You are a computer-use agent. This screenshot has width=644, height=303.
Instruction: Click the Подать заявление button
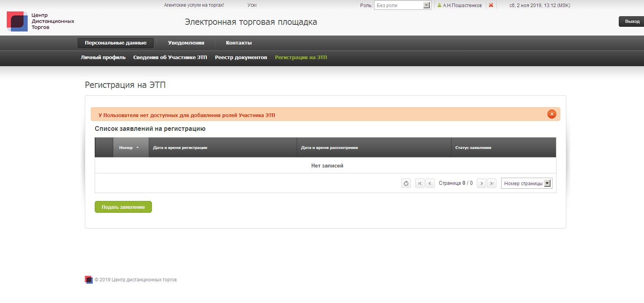click(x=123, y=207)
